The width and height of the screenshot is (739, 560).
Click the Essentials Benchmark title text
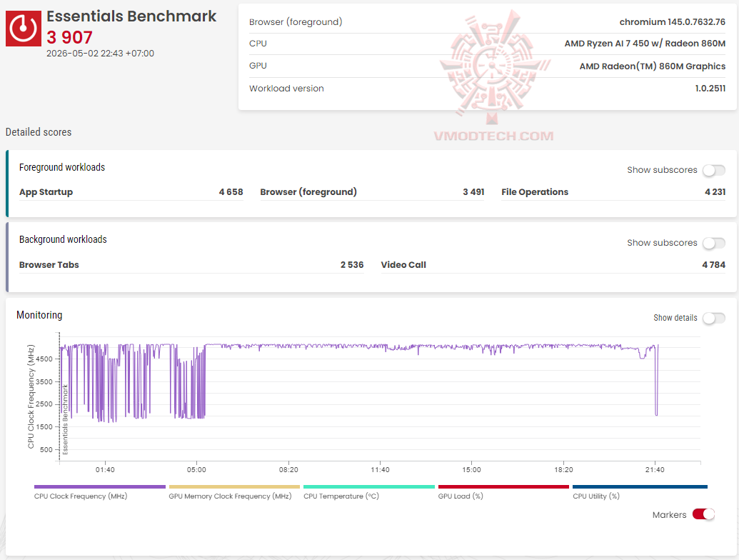click(131, 16)
